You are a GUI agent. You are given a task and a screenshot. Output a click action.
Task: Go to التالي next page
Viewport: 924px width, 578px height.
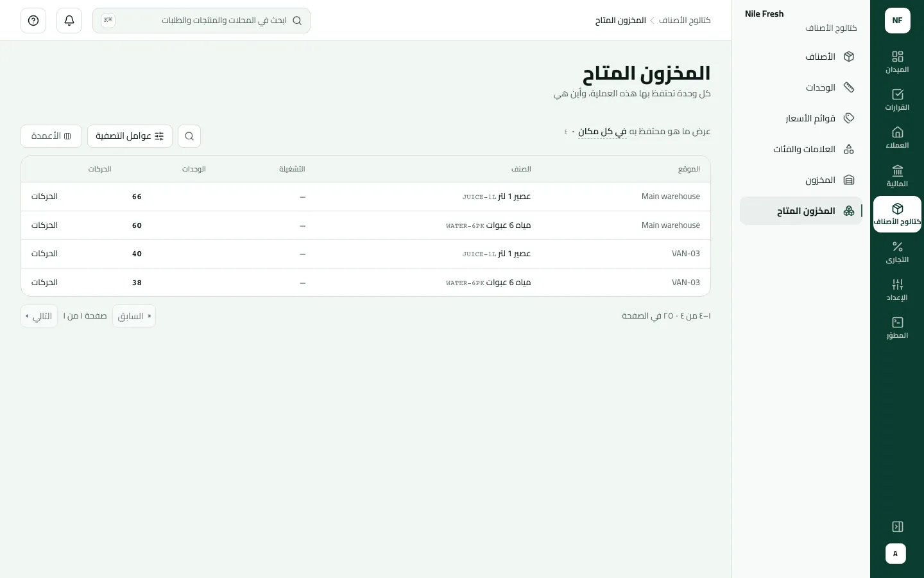[x=39, y=316]
